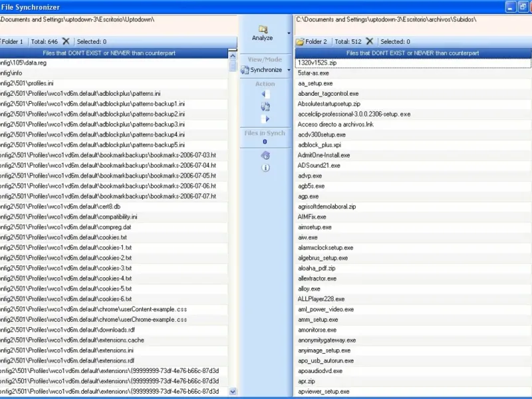The image size is (532, 399).
Task: Select the extensions.cache row
Action: (x=114, y=340)
